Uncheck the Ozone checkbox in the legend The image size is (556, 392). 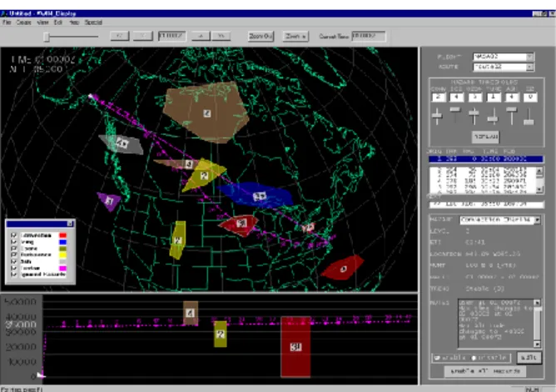coord(14,249)
